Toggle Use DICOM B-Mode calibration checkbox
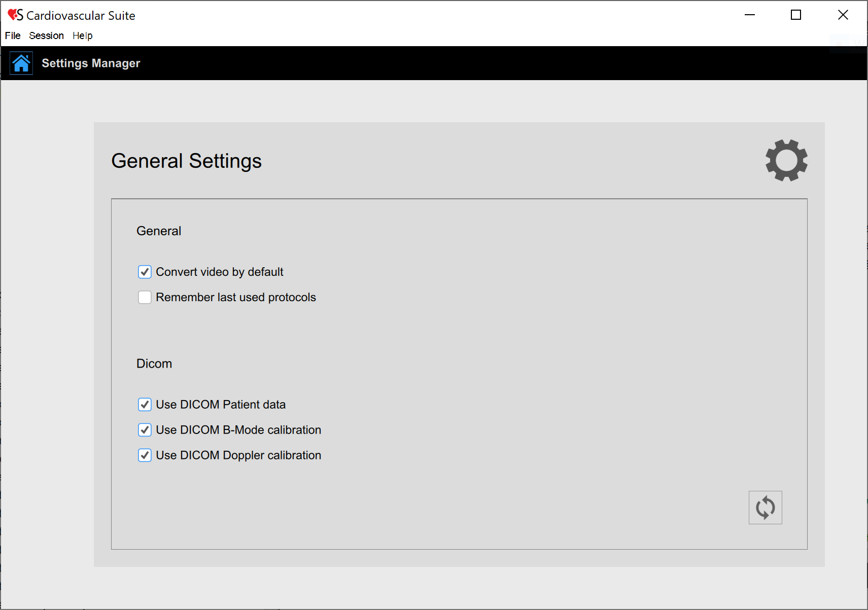This screenshot has height=610, width=868. (x=145, y=430)
